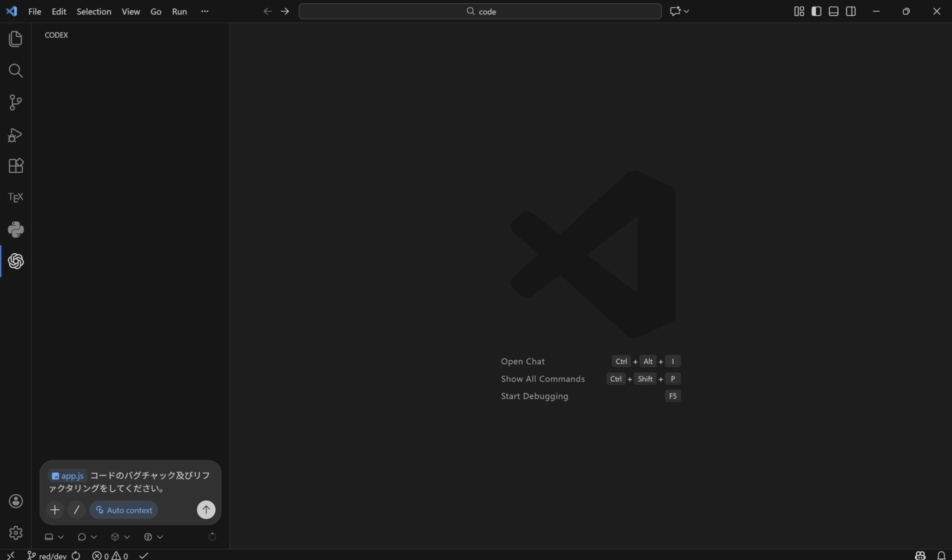
Task: Send the Codex prompt with the arrow button
Action: (206, 510)
